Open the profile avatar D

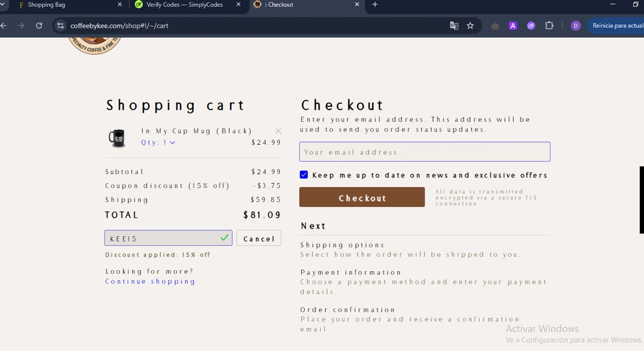pyautogui.click(x=576, y=26)
